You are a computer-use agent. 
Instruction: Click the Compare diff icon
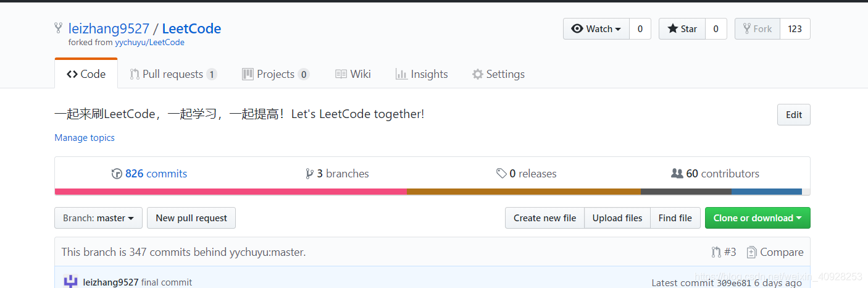coord(751,252)
